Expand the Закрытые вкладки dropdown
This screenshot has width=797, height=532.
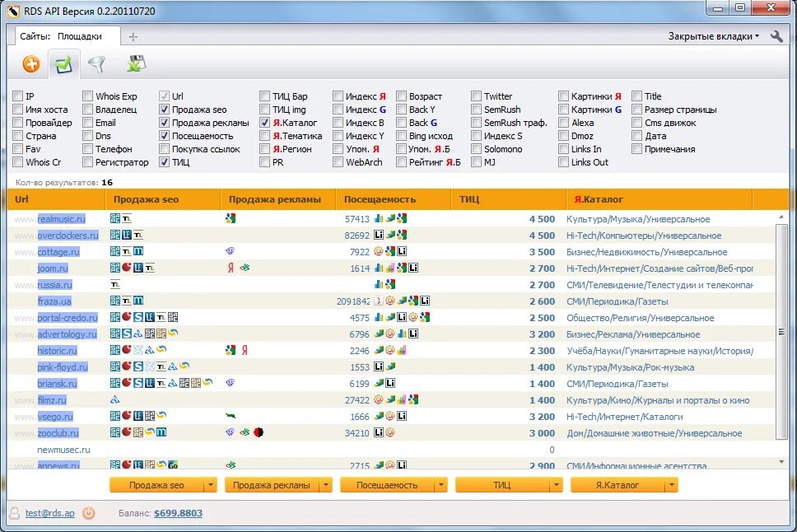click(x=714, y=36)
